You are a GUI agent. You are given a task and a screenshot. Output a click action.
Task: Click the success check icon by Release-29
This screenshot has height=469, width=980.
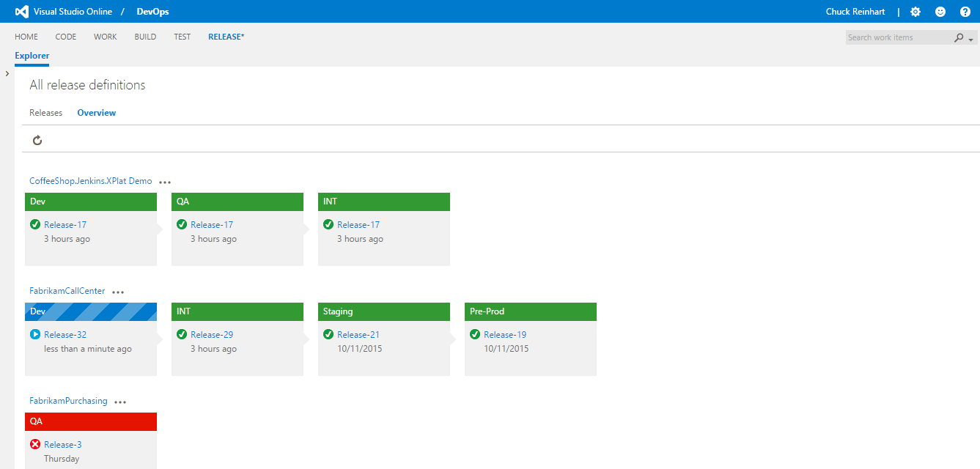click(x=182, y=335)
